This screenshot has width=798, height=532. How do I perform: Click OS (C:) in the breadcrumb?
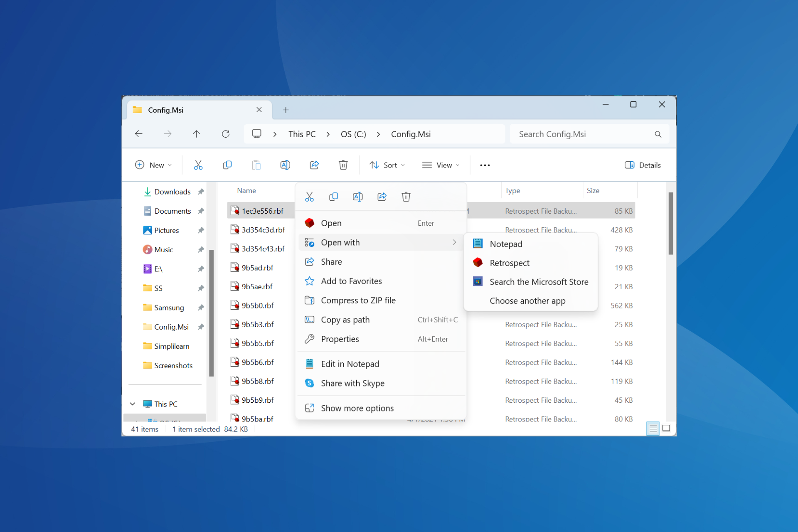click(x=353, y=134)
